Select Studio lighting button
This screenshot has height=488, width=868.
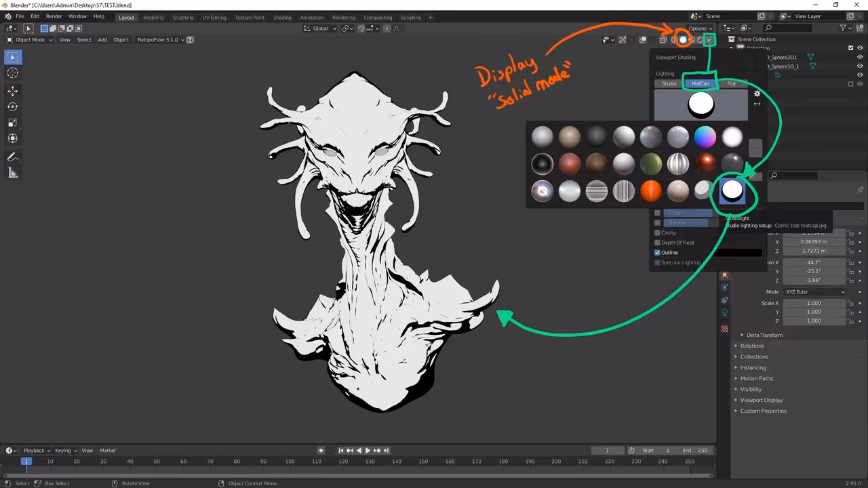point(669,84)
